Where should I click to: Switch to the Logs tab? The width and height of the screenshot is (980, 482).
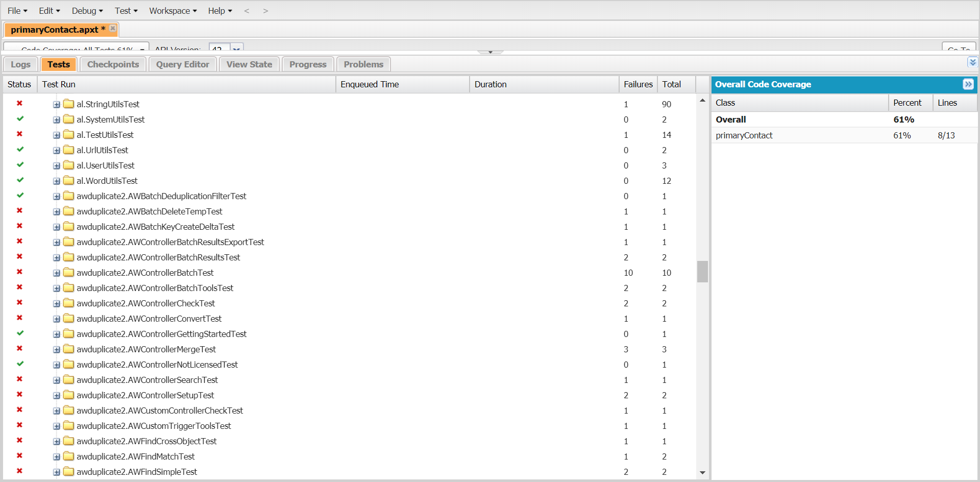click(20, 64)
